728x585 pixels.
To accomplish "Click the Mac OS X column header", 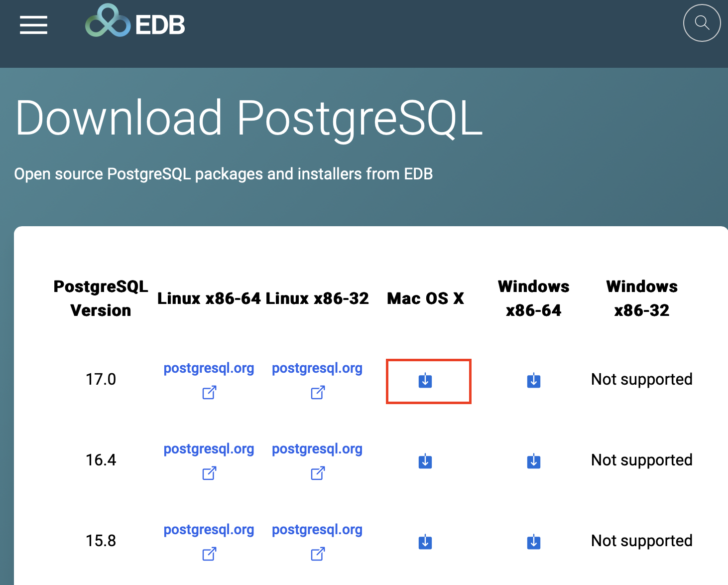I will (425, 298).
